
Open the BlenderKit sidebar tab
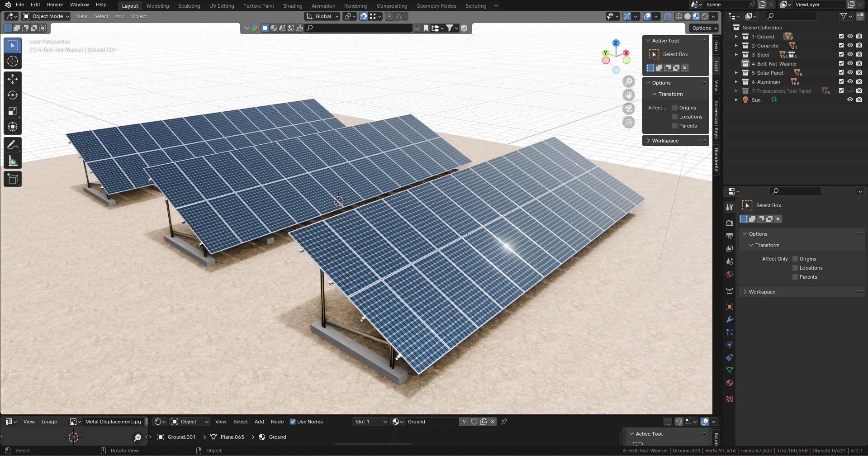tap(716, 160)
